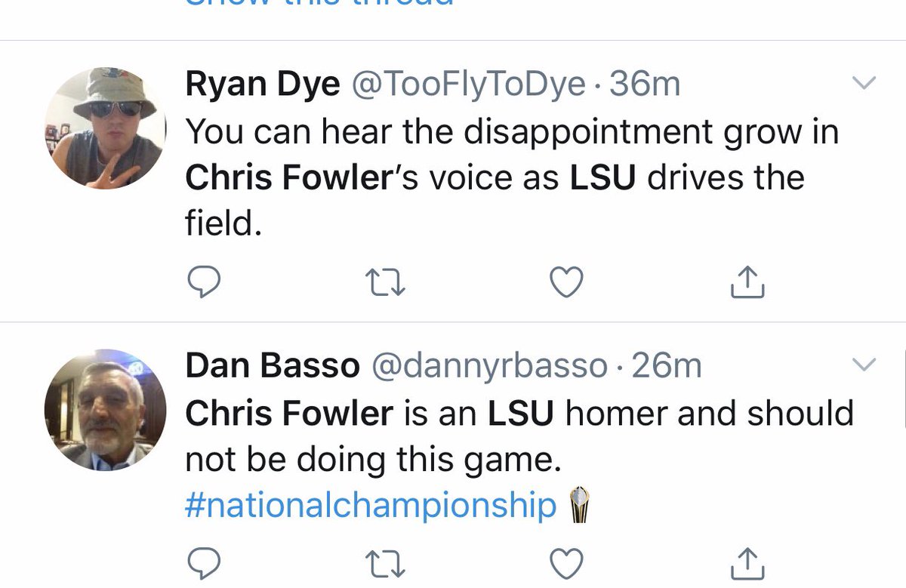Open the chevron menu on Dan Basso's tweet

click(864, 365)
